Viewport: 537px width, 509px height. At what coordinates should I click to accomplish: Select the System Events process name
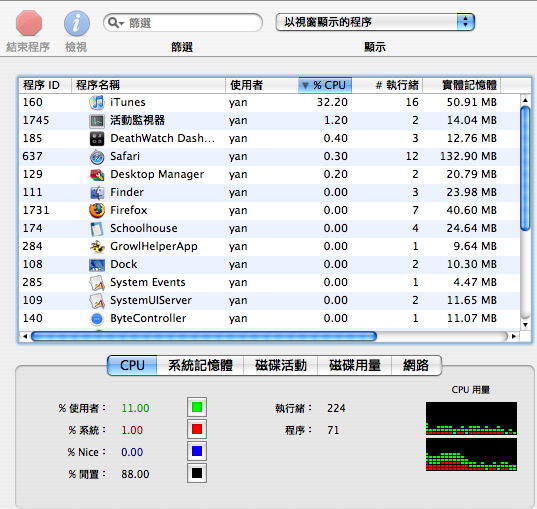pos(148,283)
